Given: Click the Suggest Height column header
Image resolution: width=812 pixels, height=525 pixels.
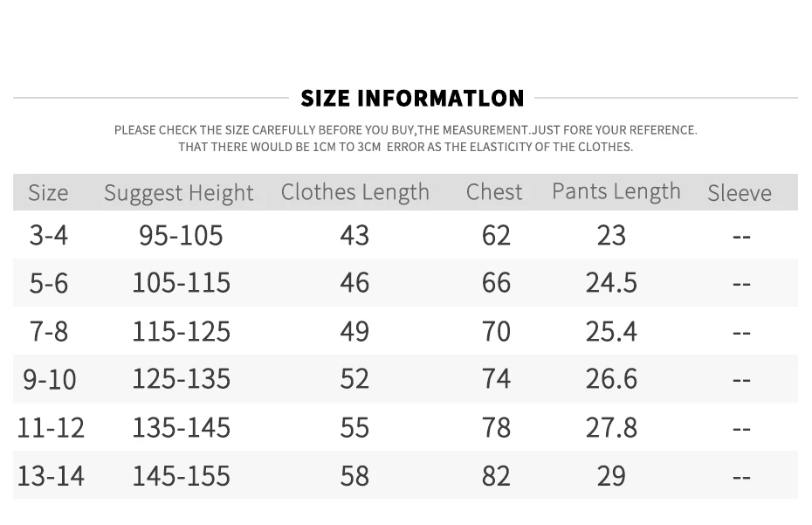Looking at the screenshot, I should 179,193.
